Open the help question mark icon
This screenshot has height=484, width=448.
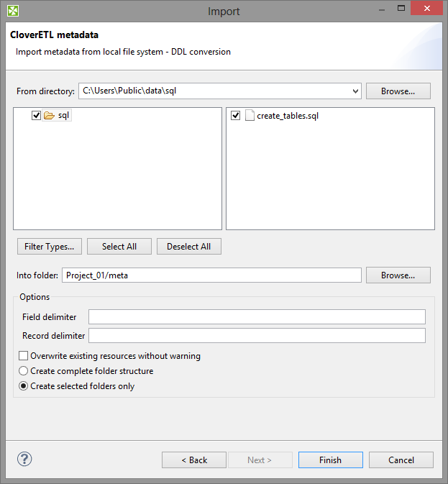[24, 459]
